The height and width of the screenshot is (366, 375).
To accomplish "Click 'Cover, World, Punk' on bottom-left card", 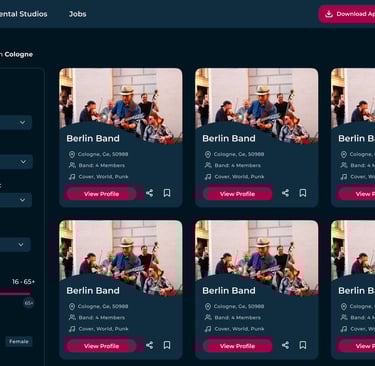I will coord(103,329).
